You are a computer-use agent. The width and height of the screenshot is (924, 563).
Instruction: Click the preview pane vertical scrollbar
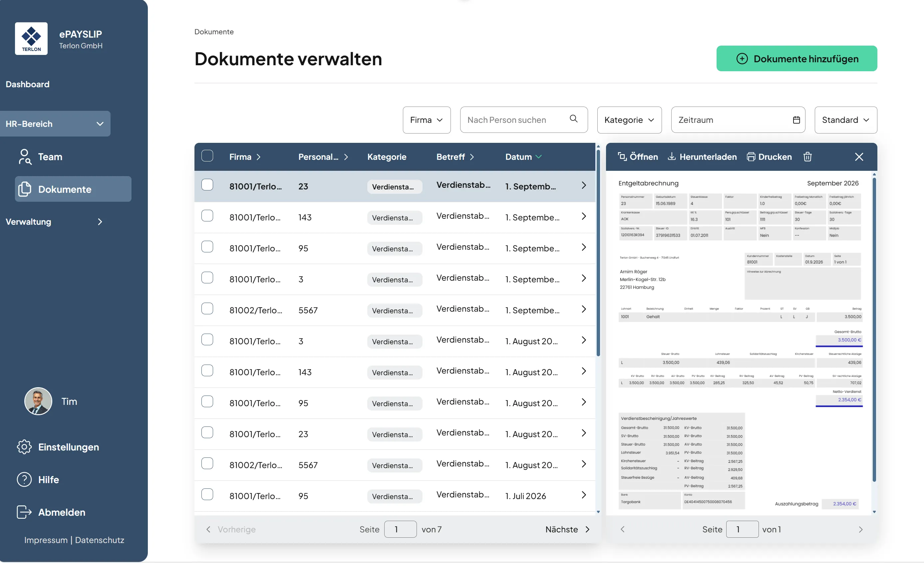874,329
